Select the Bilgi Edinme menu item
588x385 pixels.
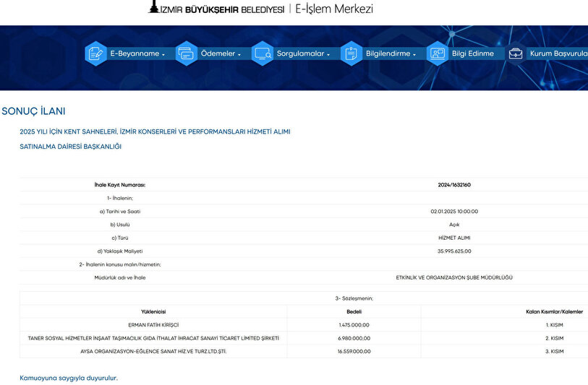pos(472,54)
